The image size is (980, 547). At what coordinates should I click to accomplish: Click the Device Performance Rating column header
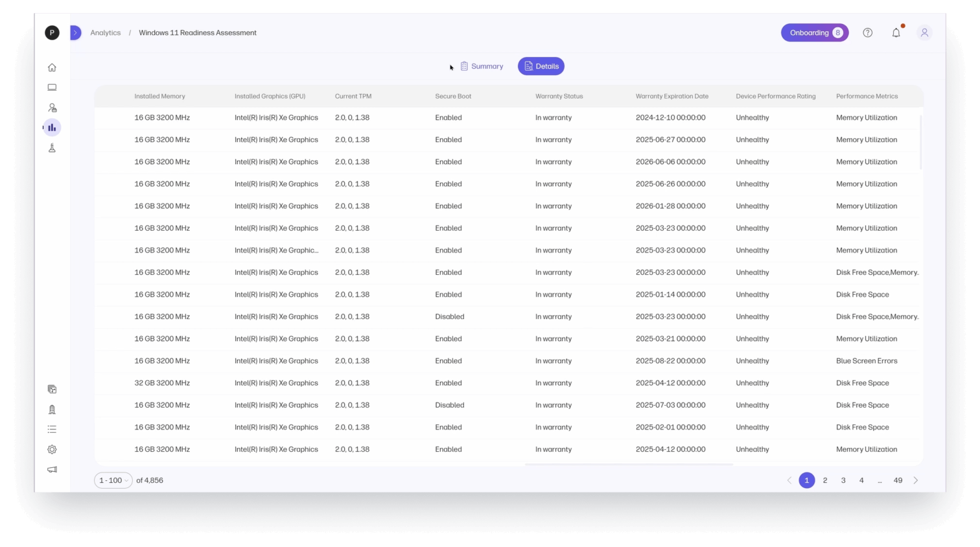(x=776, y=96)
